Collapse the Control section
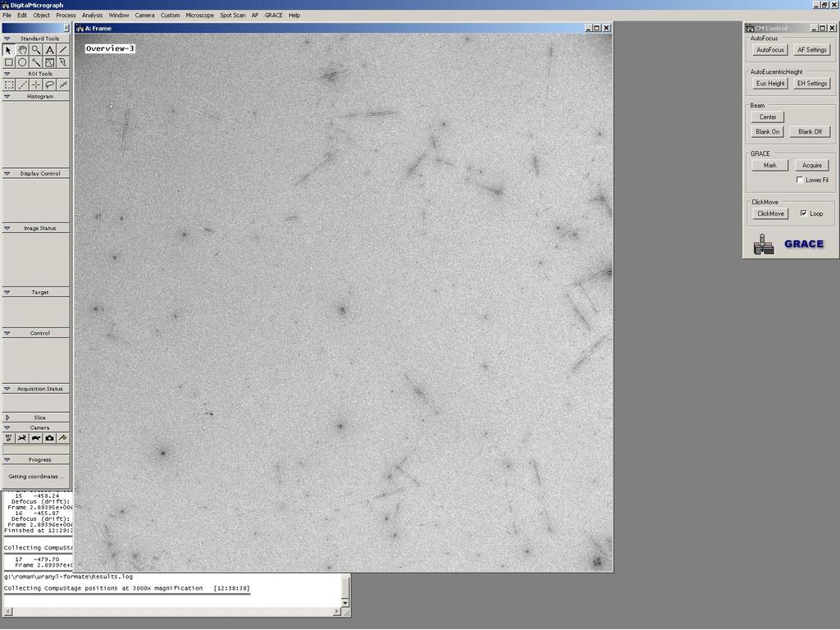Viewport: 840px width, 630px height. (7, 333)
